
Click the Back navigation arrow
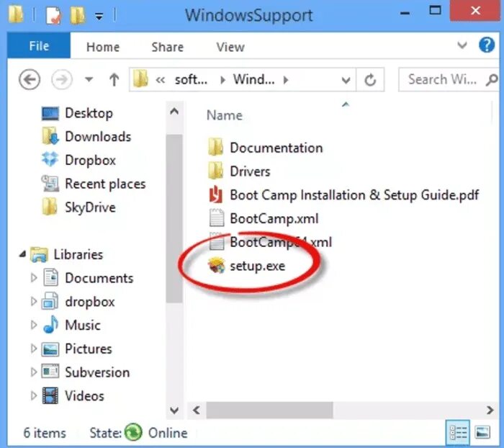30,79
